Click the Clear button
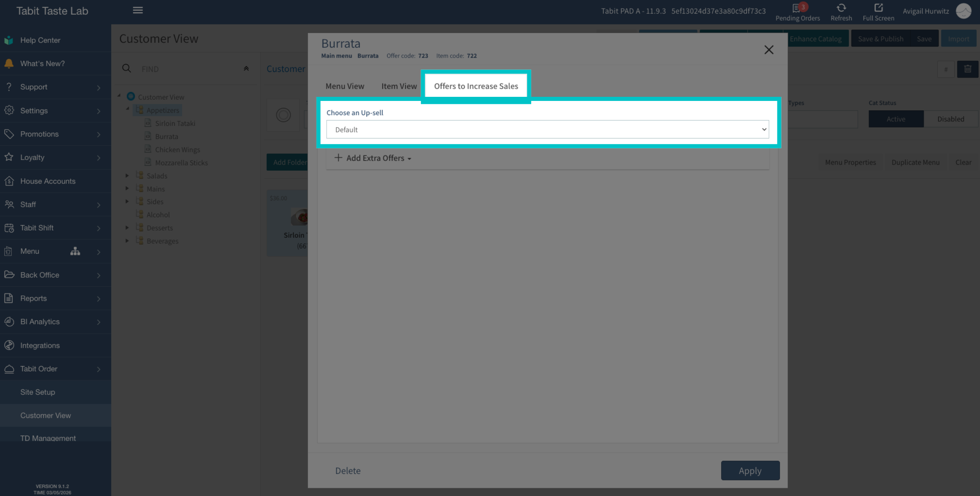Screen dimensions: 980x496 tap(963, 162)
